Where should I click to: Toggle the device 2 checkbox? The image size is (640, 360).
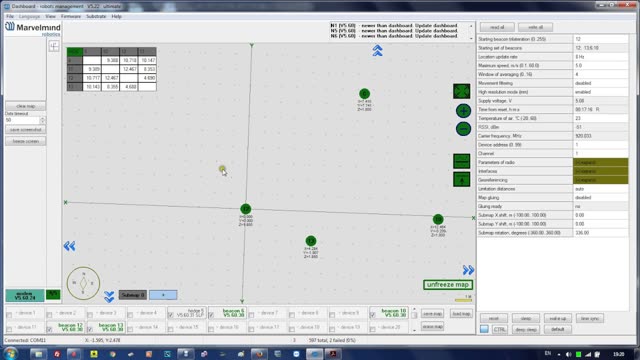click(x=49, y=315)
